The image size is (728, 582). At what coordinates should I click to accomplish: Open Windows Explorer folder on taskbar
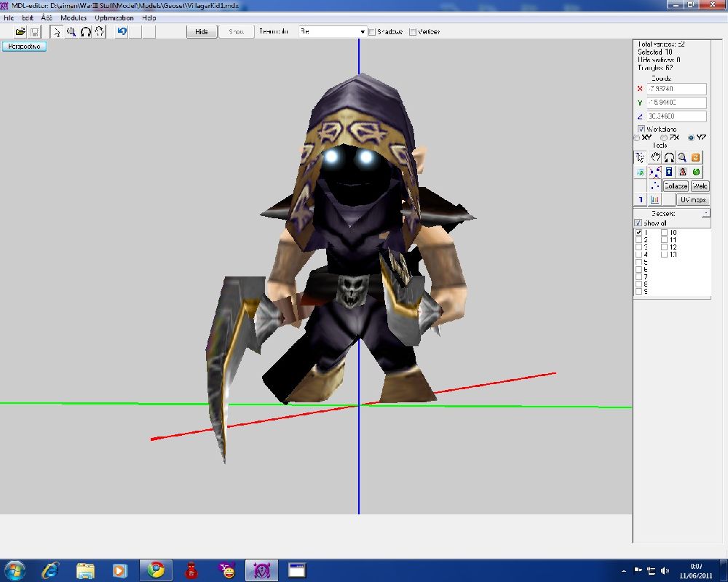[x=85, y=570]
